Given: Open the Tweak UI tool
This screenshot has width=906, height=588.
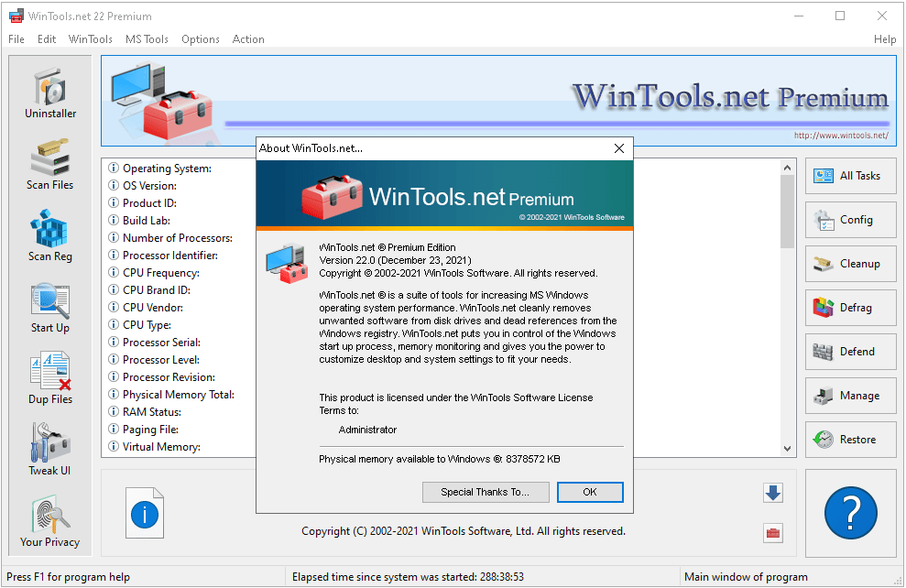Looking at the screenshot, I should [x=50, y=450].
